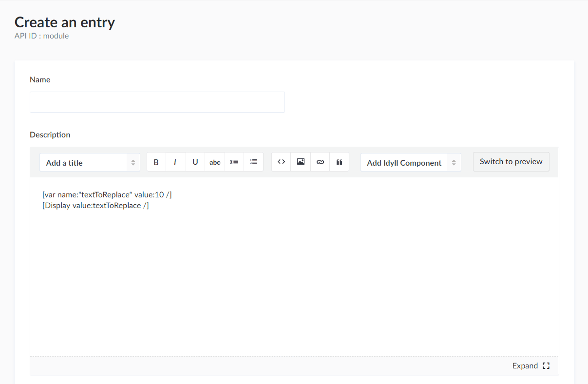Insert a numbered list
The image size is (588, 384).
point(253,162)
